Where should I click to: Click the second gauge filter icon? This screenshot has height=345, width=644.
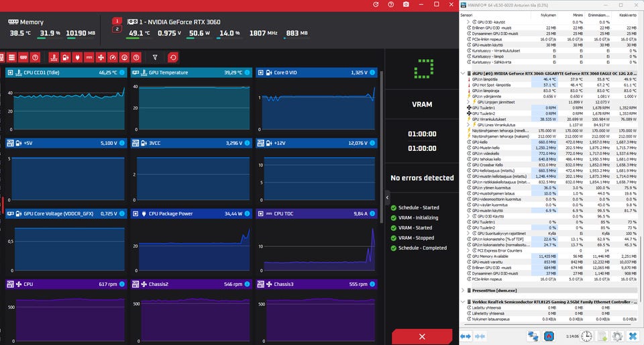point(125,58)
